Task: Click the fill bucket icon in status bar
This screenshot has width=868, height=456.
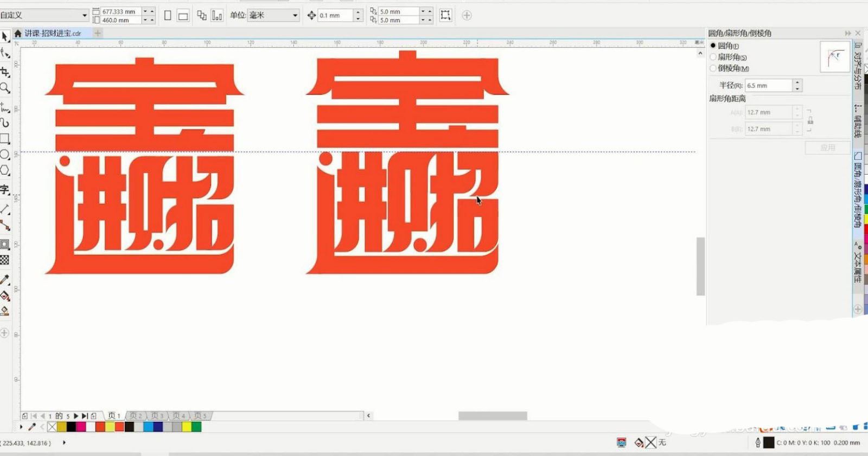Action: pyautogui.click(x=639, y=443)
